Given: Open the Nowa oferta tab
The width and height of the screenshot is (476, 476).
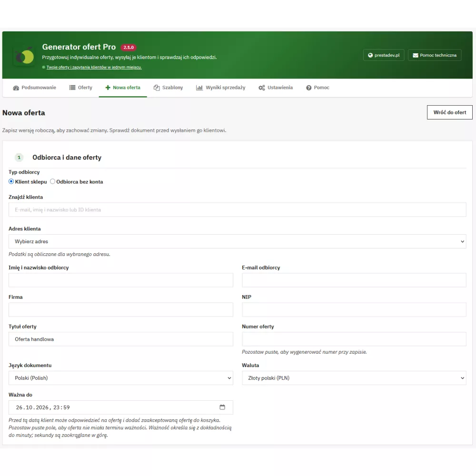Looking at the screenshot, I should [123, 88].
